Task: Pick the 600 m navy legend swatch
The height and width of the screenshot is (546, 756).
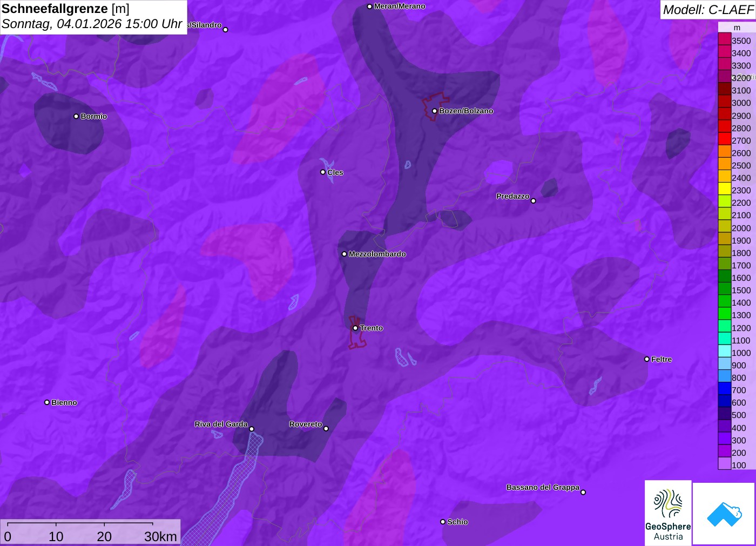Action: [724, 401]
